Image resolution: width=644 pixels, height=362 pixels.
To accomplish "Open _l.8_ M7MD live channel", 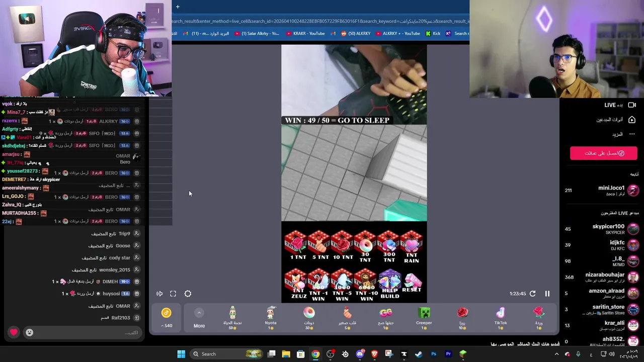I will pyautogui.click(x=601, y=261).
